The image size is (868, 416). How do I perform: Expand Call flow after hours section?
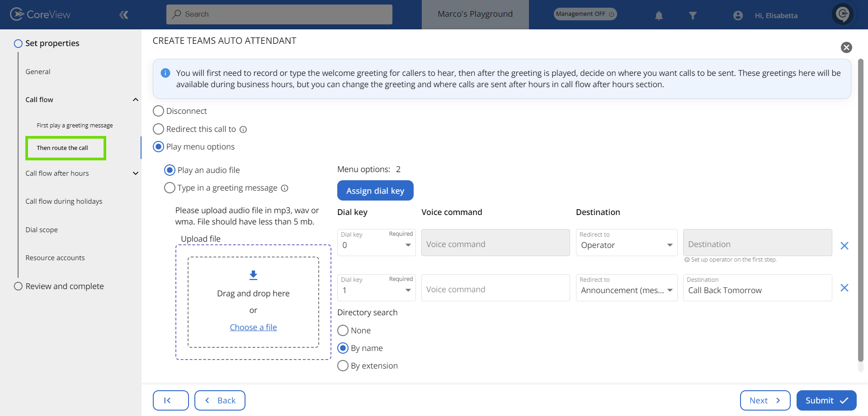135,173
